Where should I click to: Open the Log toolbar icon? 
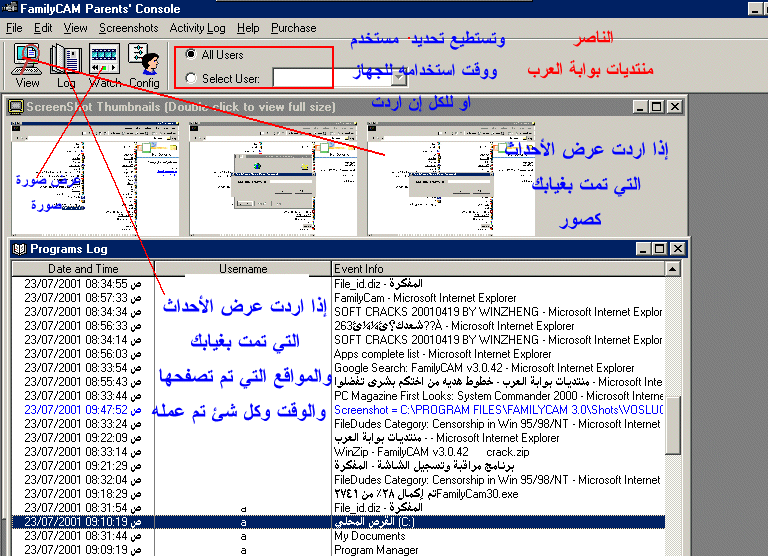66,66
